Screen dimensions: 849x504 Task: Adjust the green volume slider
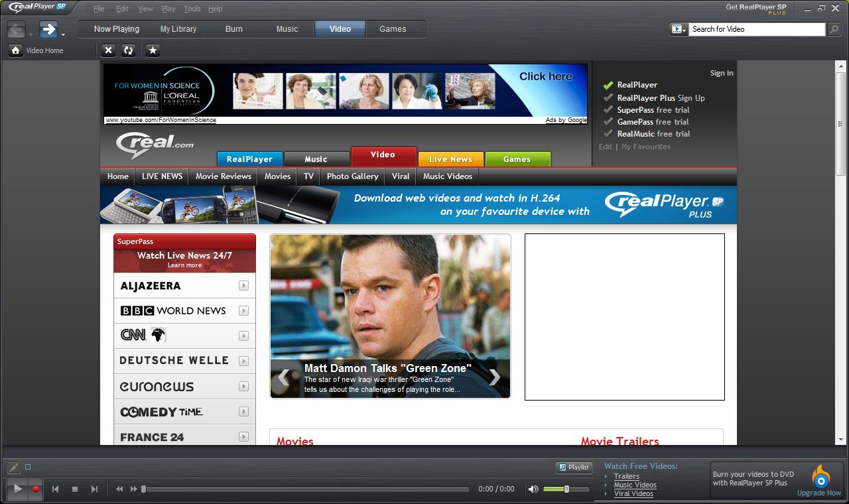coord(566,489)
